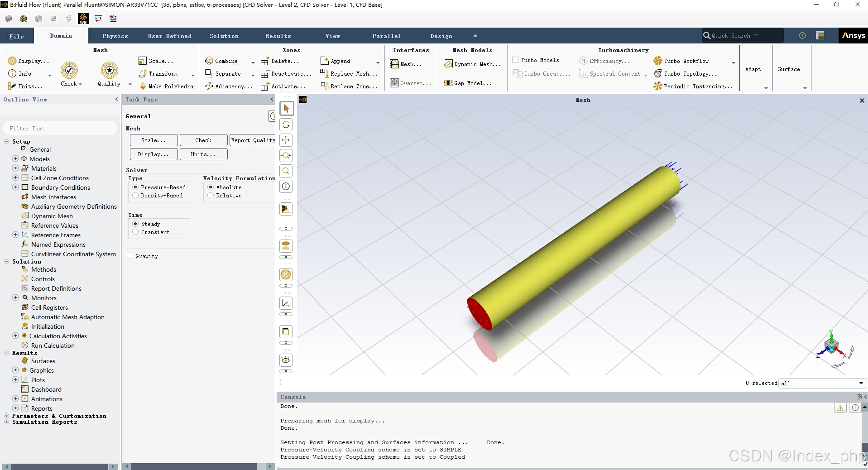Click the axis orientation triad
Screen dimensions: 868x470
click(x=831, y=348)
